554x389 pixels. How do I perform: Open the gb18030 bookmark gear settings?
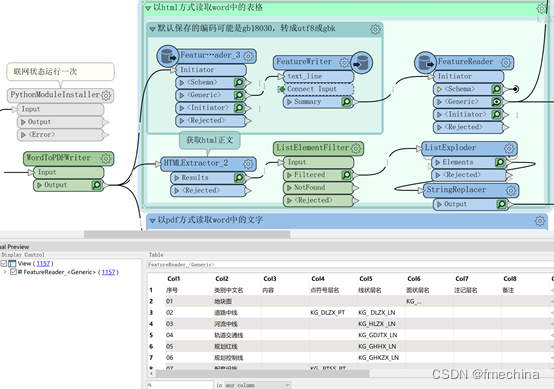coord(375,29)
